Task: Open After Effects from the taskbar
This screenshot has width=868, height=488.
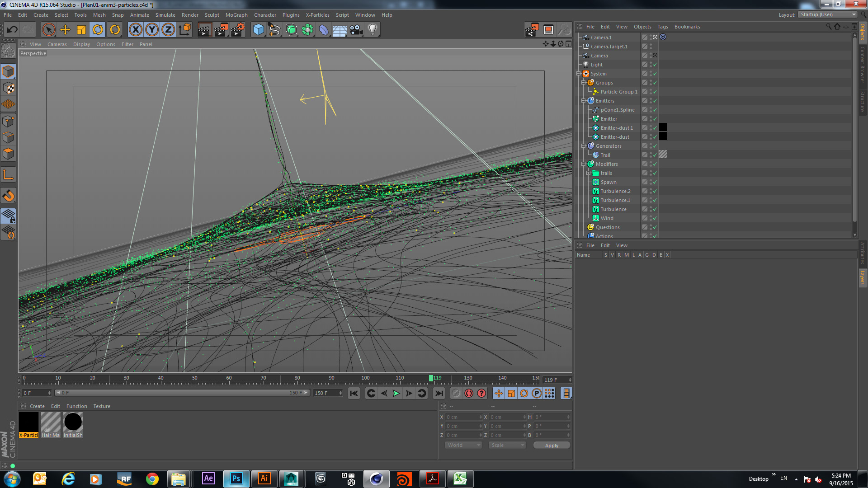Action: pyautogui.click(x=208, y=479)
